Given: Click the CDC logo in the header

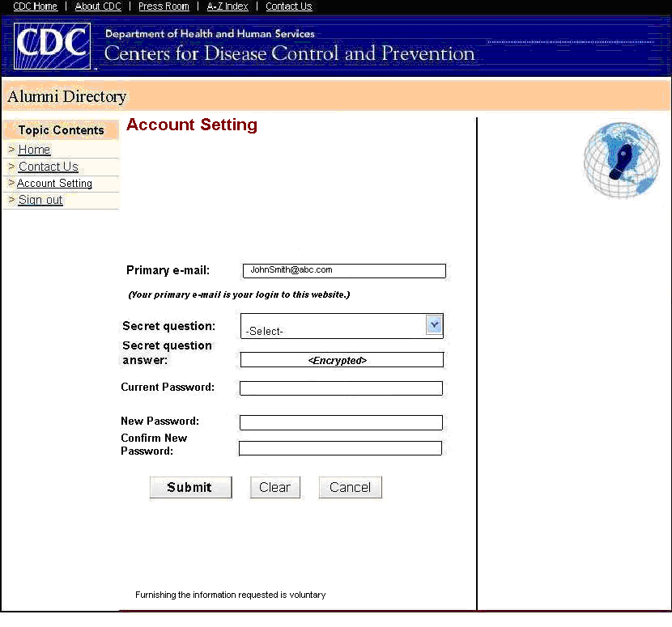Looking at the screenshot, I should pos(52,46).
